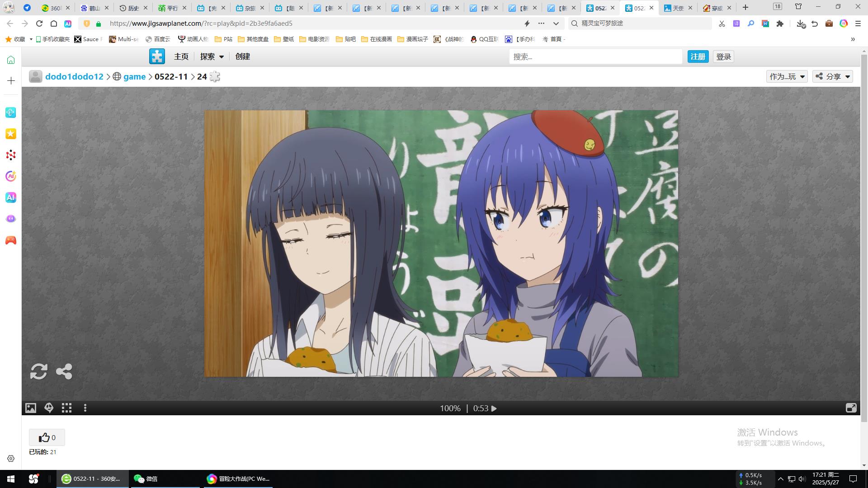Open the 主页 home menu item
The image size is (868, 488).
[x=181, y=56]
